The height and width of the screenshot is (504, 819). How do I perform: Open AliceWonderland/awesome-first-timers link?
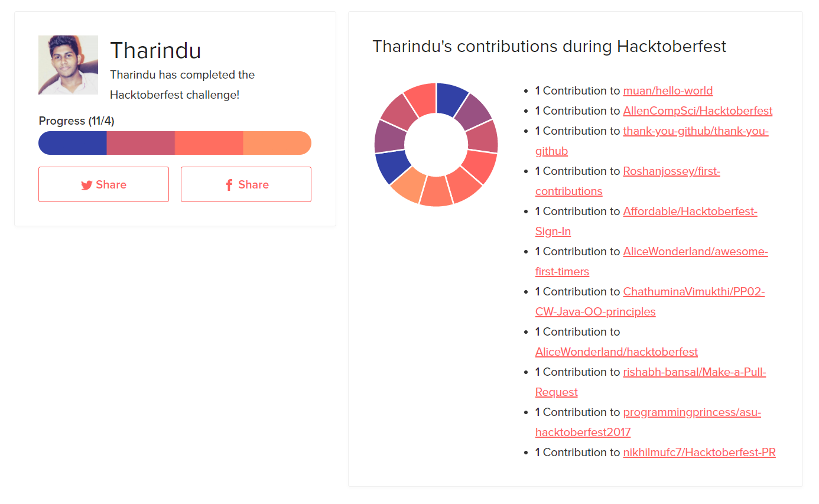(695, 252)
